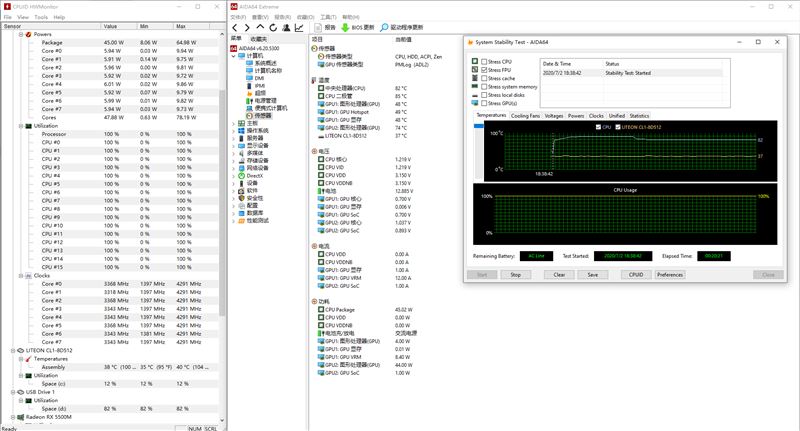Disable Stress FPU checkbox
The width and height of the screenshot is (800, 431).
[x=484, y=70]
